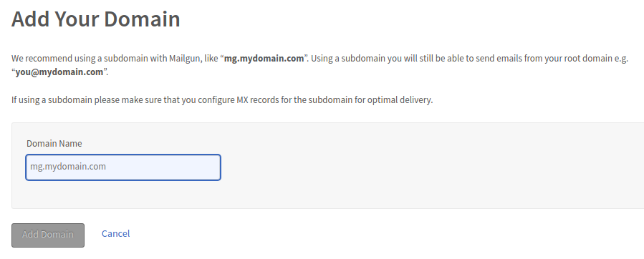Click the Add Your Domain heading
This screenshot has width=644, height=259.
(96, 19)
